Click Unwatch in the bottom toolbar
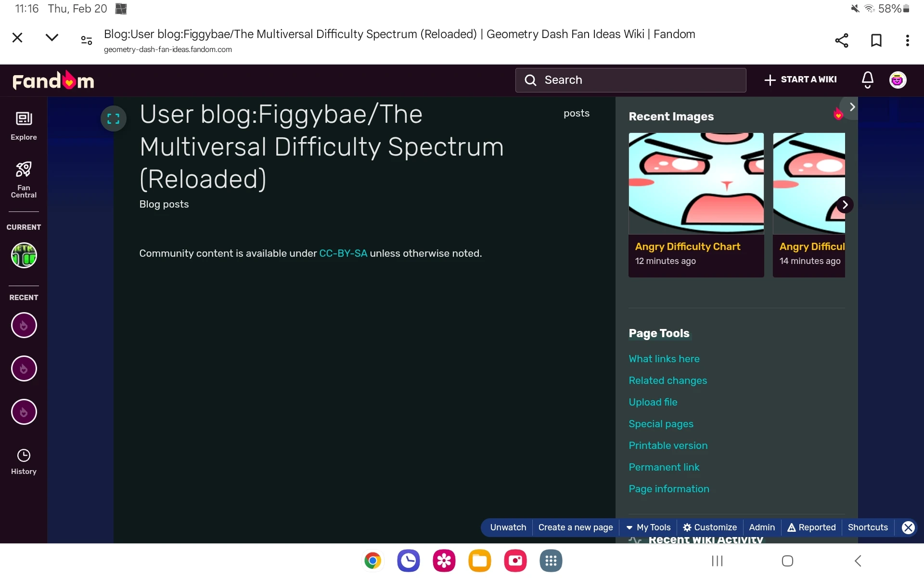The width and height of the screenshot is (924, 578). click(508, 527)
